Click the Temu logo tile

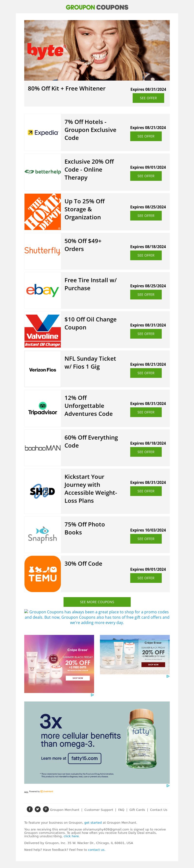[42, 574]
